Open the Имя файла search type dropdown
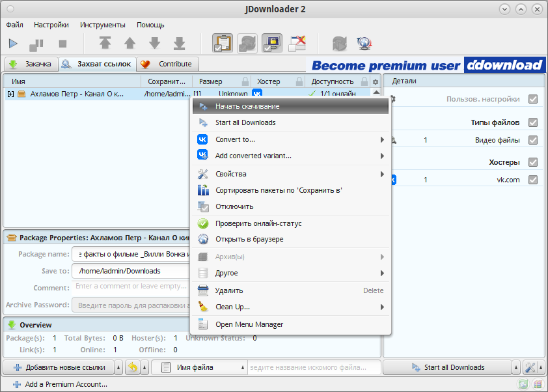This screenshot has height=392, width=548. [x=199, y=367]
